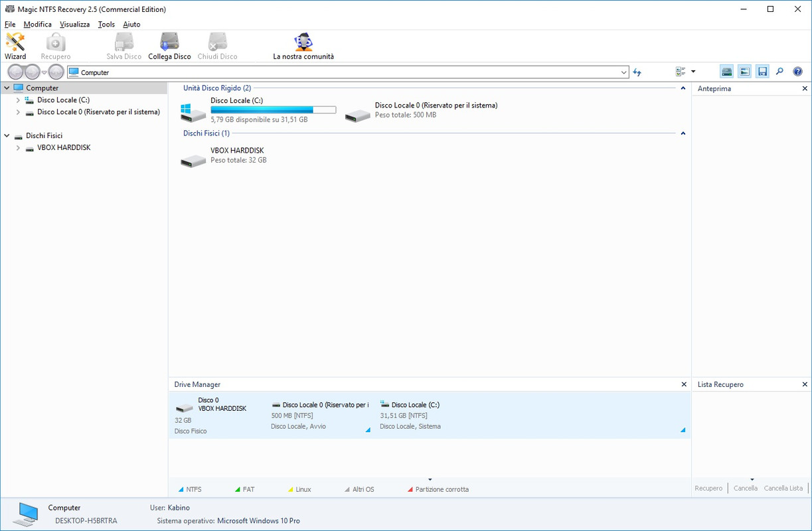The image size is (812, 531).
Task: Open the Modifica menu
Action: (37, 25)
